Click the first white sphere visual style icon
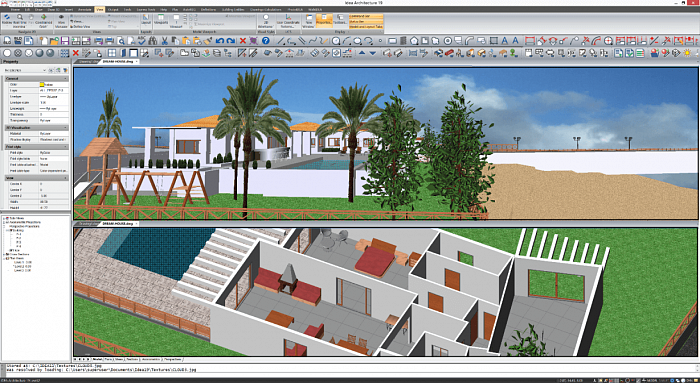 [x=7, y=53]
